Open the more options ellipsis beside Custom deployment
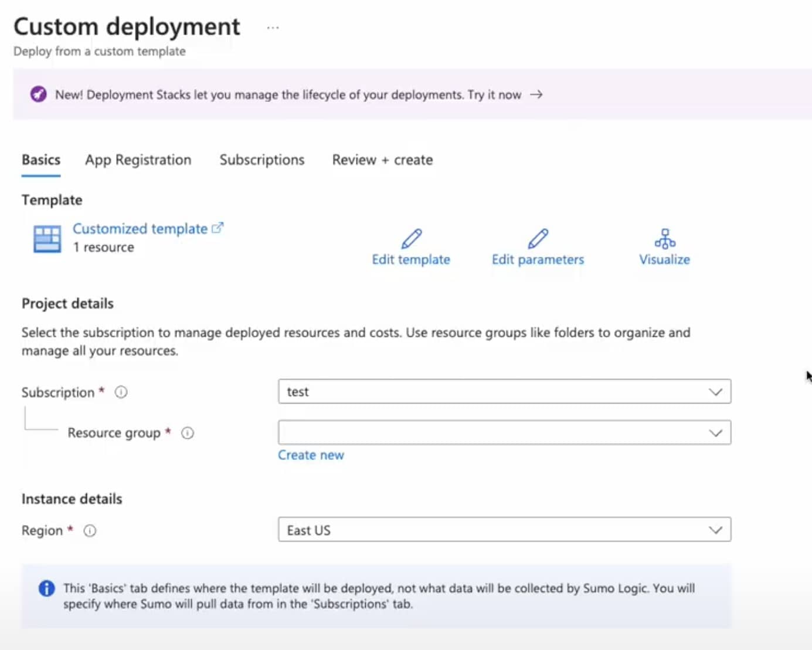 [x=272, y=26]
